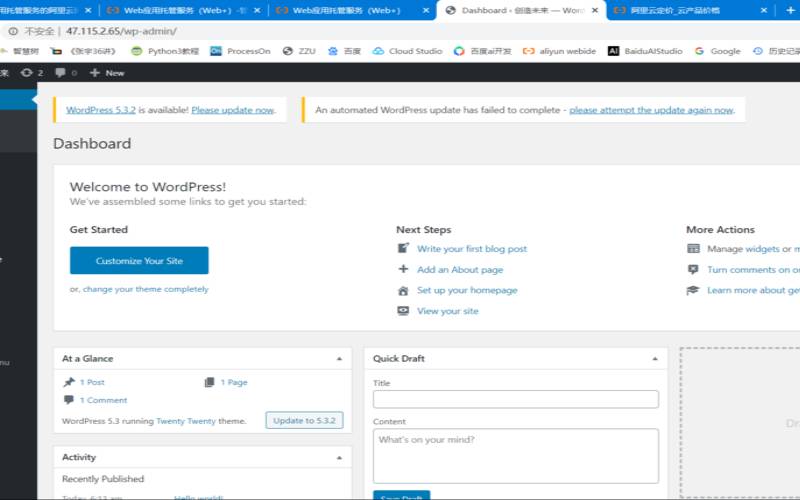Open the aliyun webide bookmark
Image resolution: width=800 pixels, height=500 pixels.
pos(560,51)
